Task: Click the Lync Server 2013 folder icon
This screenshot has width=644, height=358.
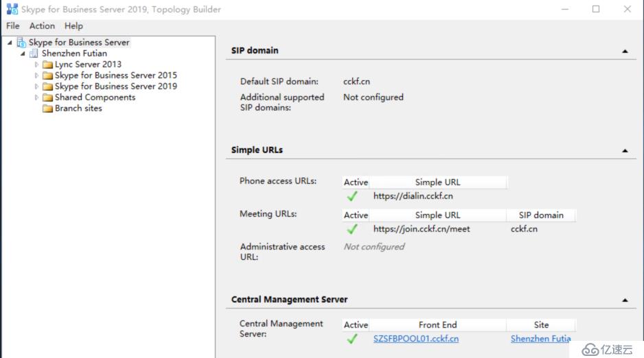Action: click(x=47, y=64)
